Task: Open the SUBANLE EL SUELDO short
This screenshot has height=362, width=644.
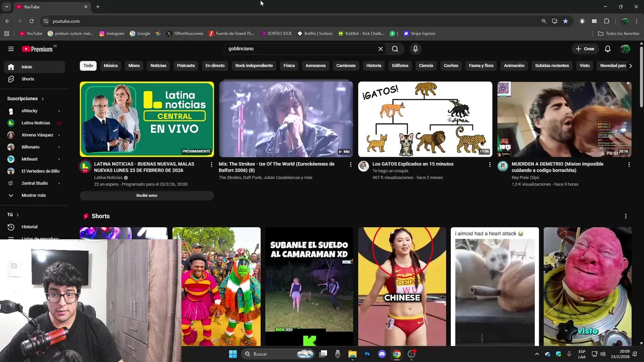Action: click(309, 287)
